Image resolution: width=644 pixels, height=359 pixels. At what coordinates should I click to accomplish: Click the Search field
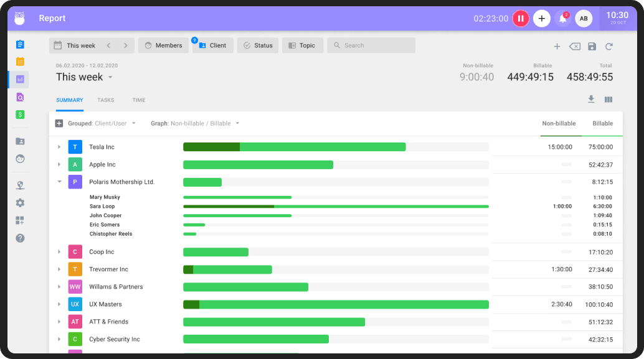click(371, 45)
